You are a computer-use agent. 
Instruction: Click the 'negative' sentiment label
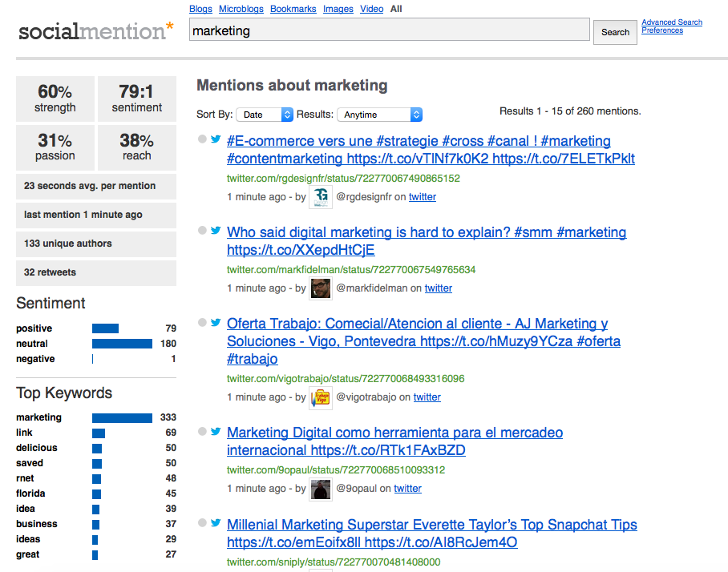coord(35,359)
